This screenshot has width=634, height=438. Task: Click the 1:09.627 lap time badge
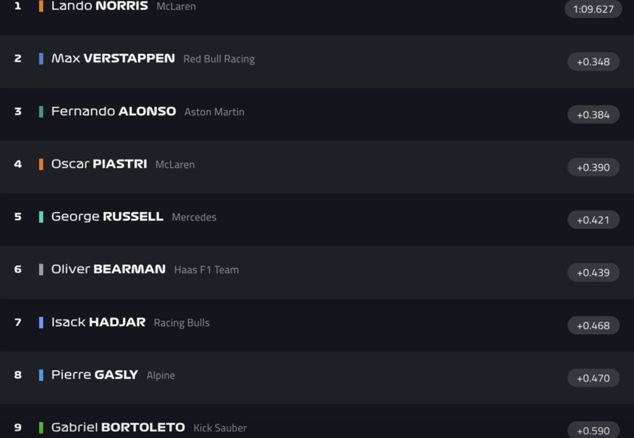point(593,9)
